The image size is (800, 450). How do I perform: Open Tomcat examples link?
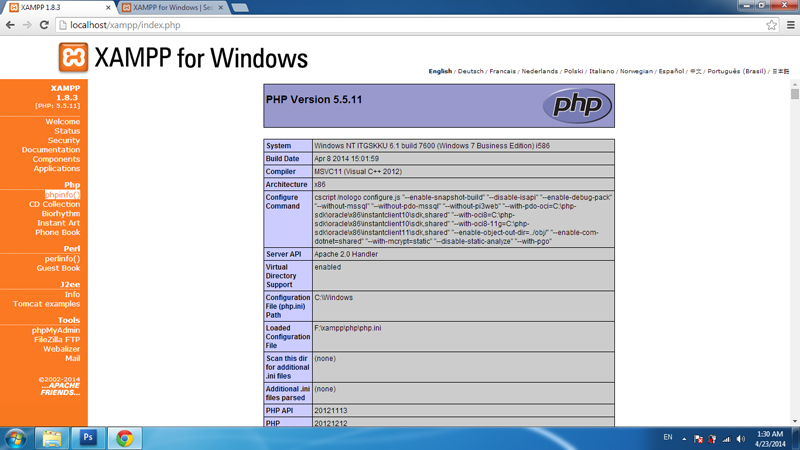46,304
